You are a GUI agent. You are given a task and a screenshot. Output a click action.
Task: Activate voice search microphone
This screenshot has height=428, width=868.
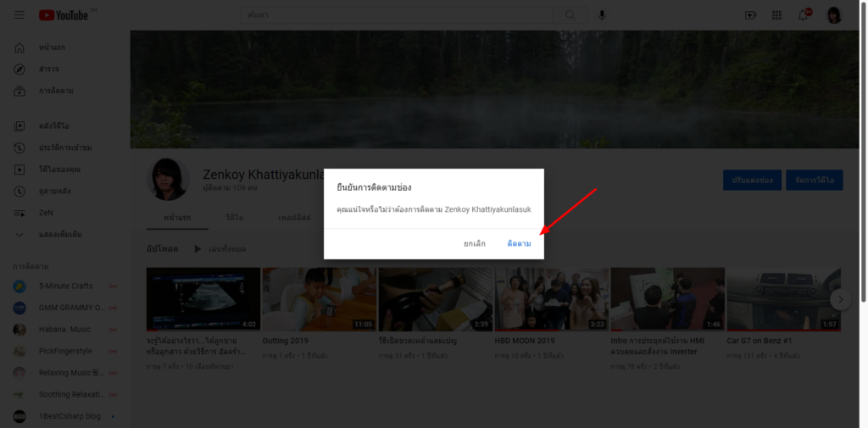tap(603, 15)
